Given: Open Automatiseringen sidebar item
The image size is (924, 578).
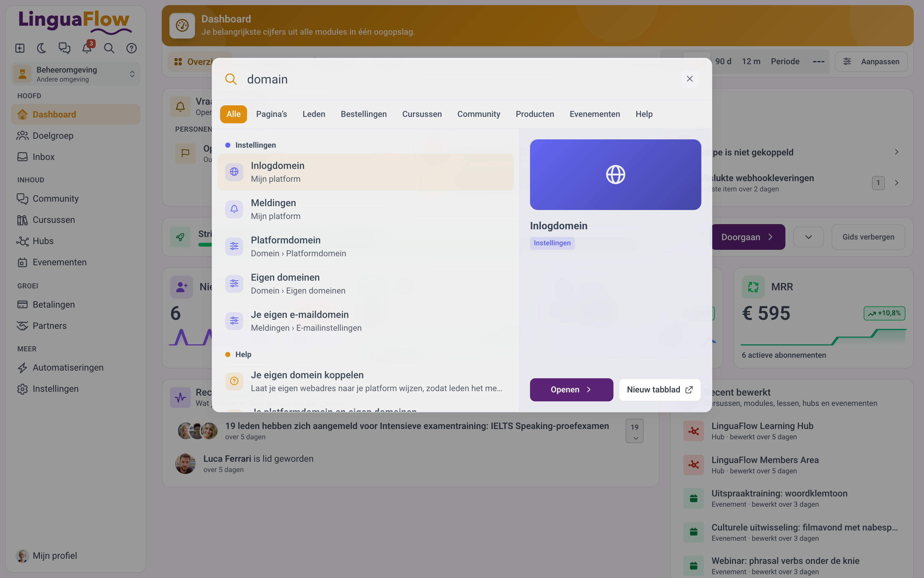Looking at the screenshot, I should pyautogui.click(x=76, y=367).
